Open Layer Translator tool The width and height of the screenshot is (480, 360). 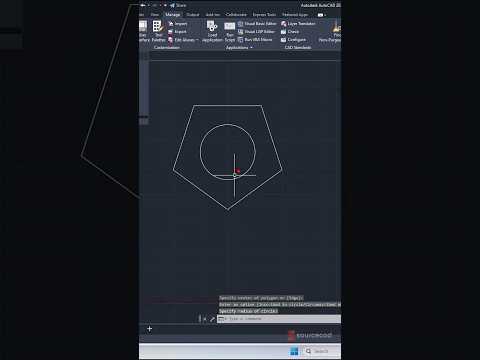tap(298, 24)
